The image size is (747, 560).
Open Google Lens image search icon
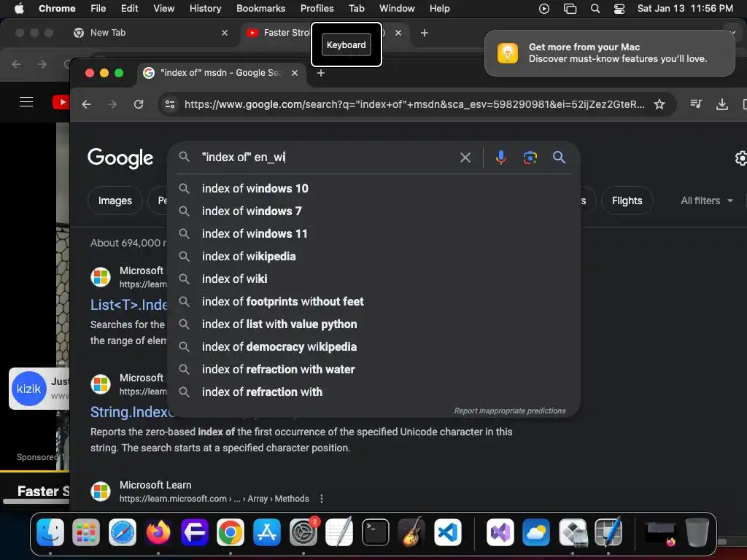pyautogui.click(x=530, y=157)
